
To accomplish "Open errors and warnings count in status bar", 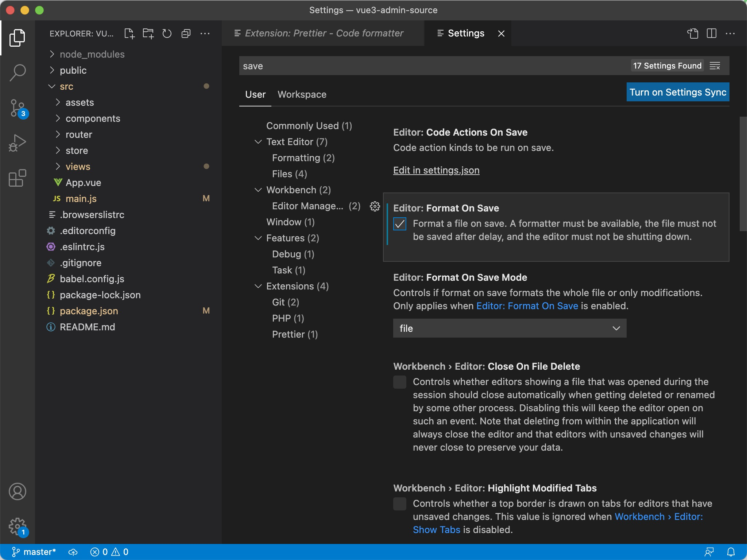I will [109, 552].
